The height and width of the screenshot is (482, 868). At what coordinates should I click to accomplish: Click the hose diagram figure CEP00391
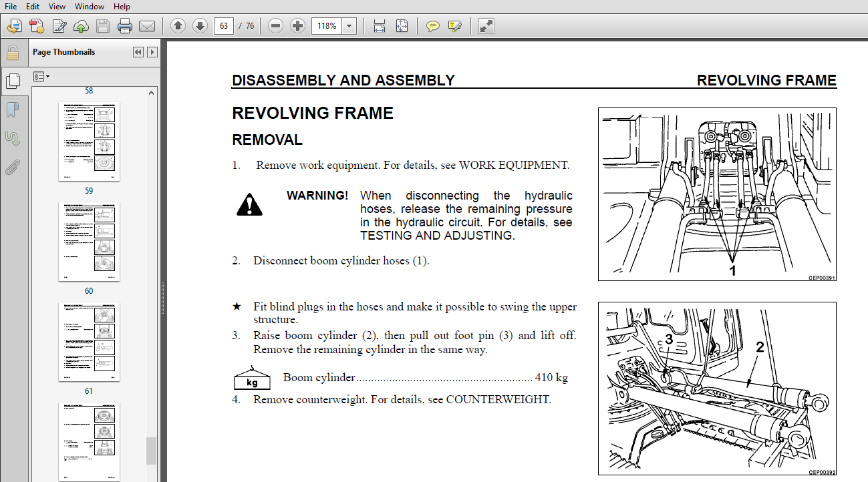717,194
